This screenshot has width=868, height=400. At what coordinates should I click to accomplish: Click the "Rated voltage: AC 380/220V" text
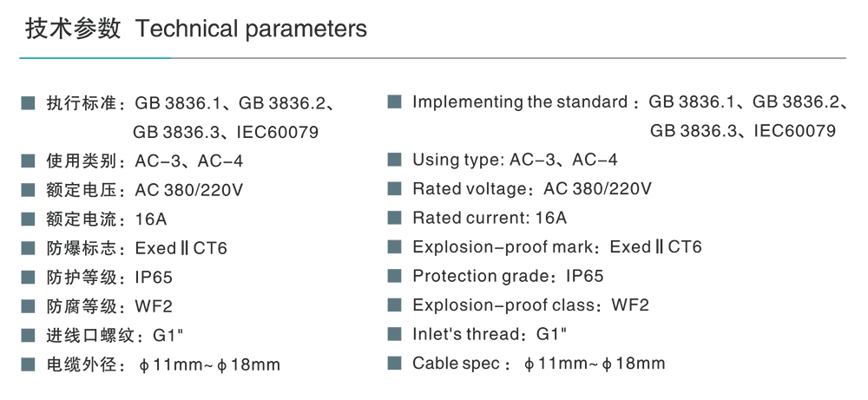click(x=531, y=188)
